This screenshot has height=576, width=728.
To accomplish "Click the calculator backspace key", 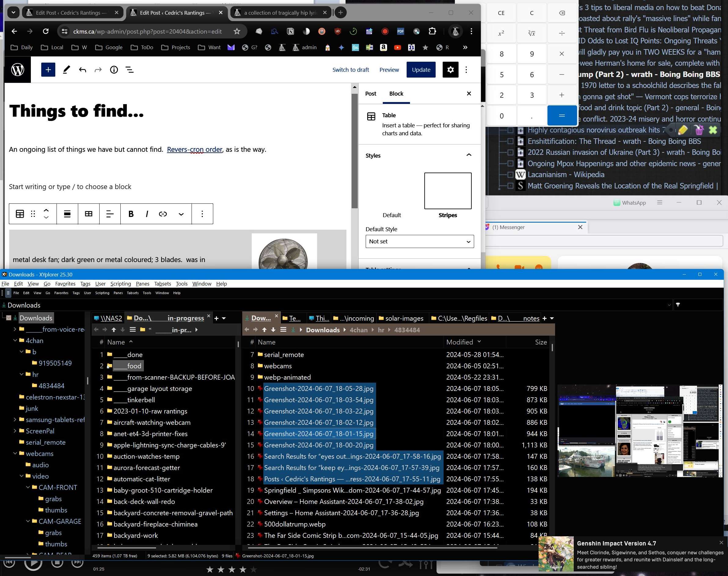I will click(562, 13).
